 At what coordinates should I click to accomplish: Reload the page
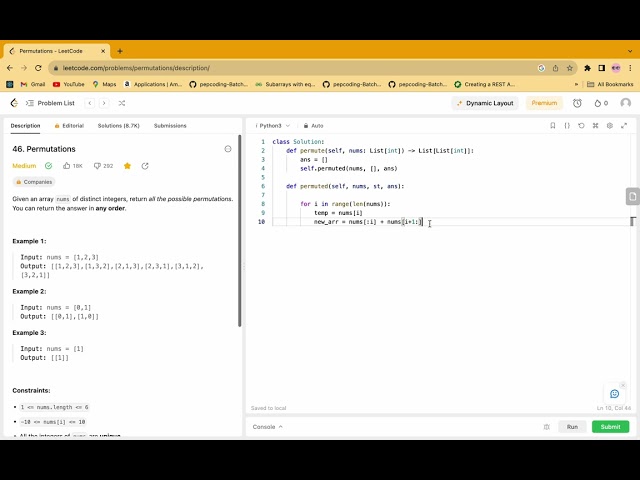coord(38,68)
